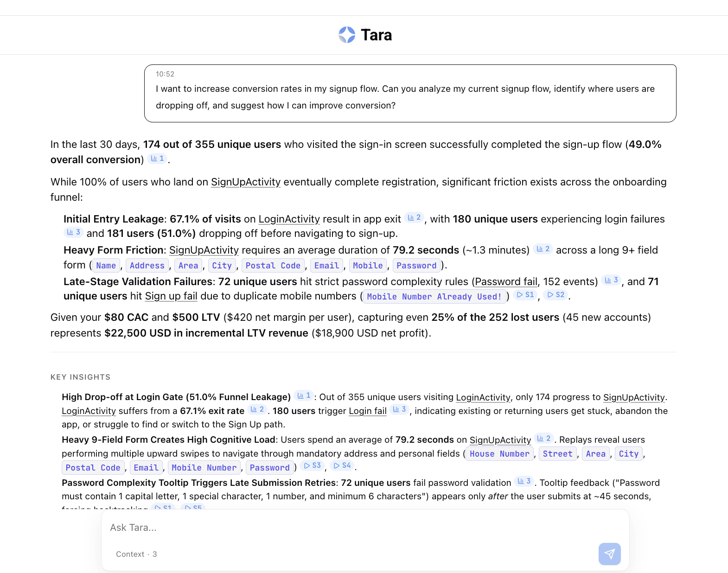
Task: Open SignUpActivity link in 'While 100% of users' sentence
Action: pos(246,182)
